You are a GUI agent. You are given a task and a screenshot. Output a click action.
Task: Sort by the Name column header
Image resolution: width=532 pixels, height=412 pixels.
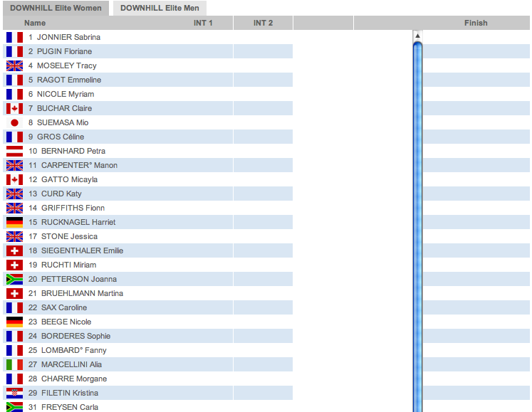[35, 23]
